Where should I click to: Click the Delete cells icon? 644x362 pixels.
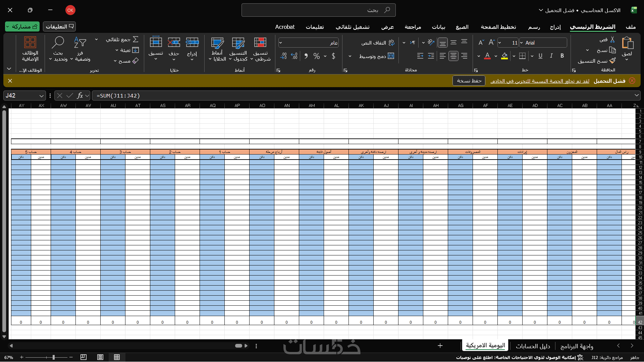point(174,43)
